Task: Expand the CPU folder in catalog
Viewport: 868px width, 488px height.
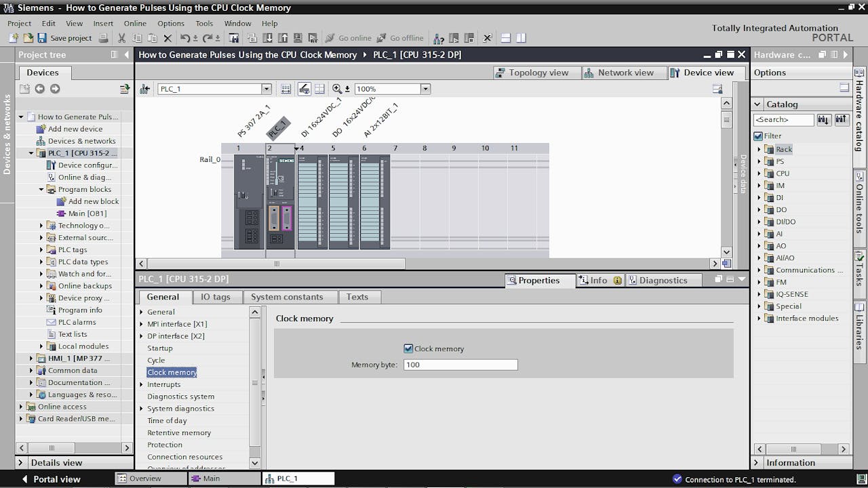Action: pyautogui.click(x=759, y=174)
